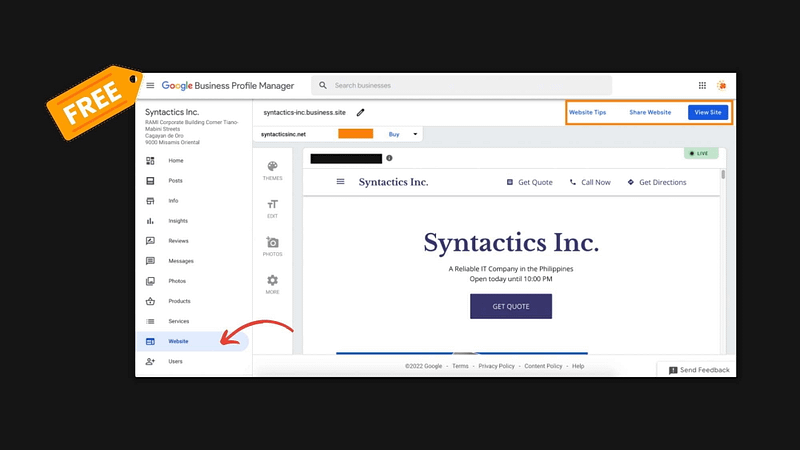The image size is (800, 450).
Task: Click the large GET QUOTE button
Action: (511, 306)
